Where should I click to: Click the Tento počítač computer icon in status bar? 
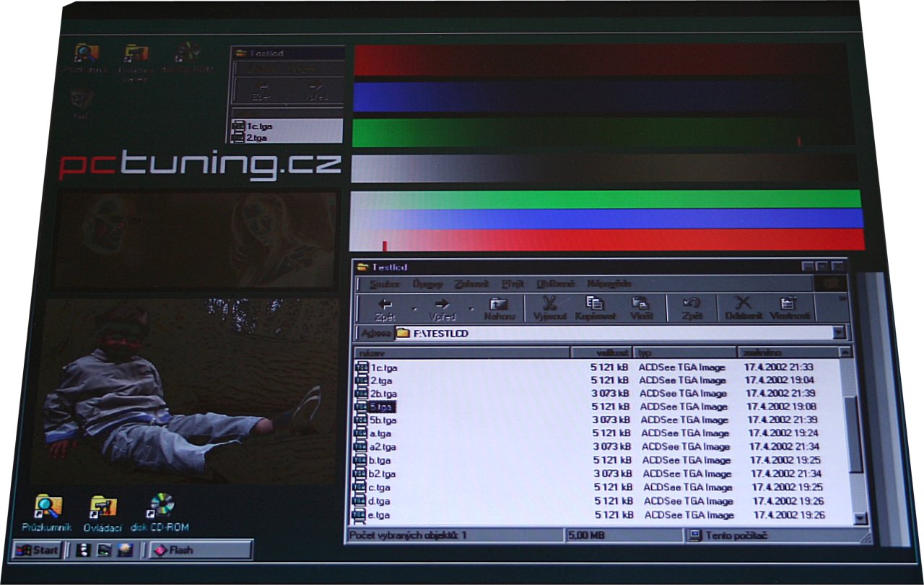tap(695, 536)
